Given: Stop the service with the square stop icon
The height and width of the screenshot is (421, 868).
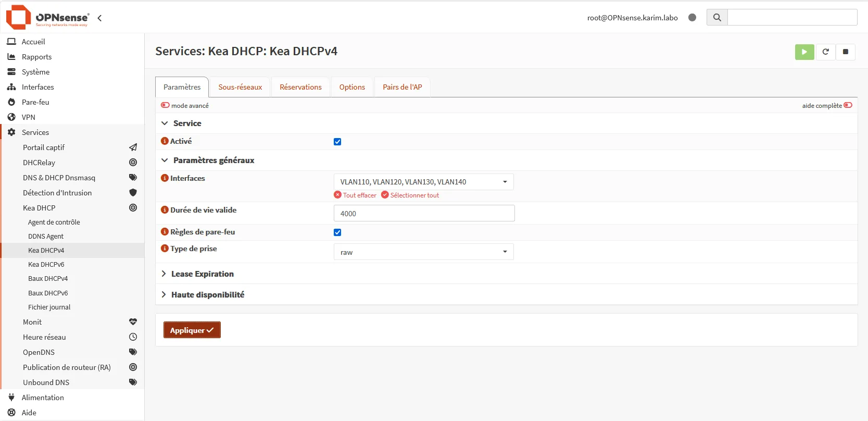Looking at the screenshot, I should point(846,52).
